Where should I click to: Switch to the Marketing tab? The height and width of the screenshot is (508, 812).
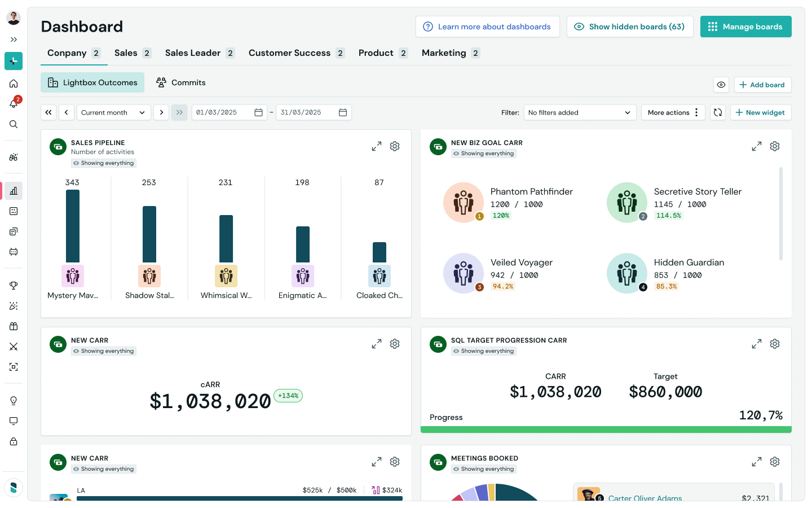pyautogui.click(x=451, y=53)
